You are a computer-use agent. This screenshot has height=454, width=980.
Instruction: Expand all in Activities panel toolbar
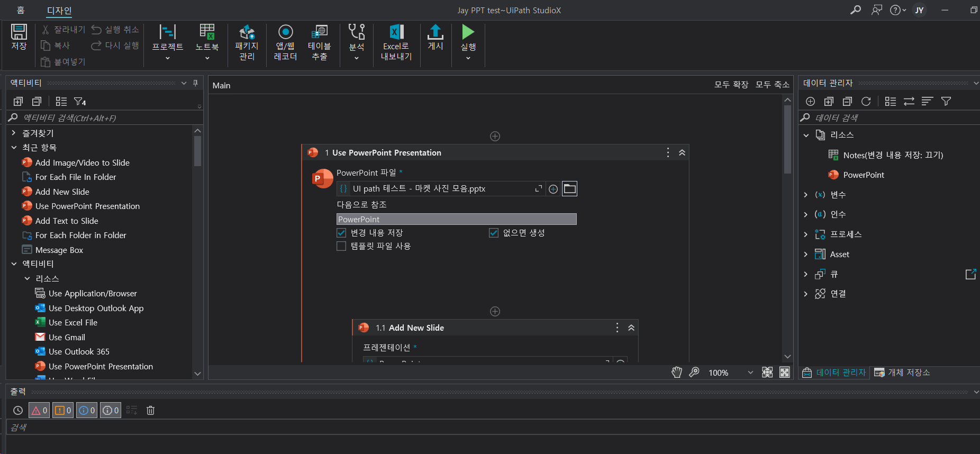pos(19,101)
